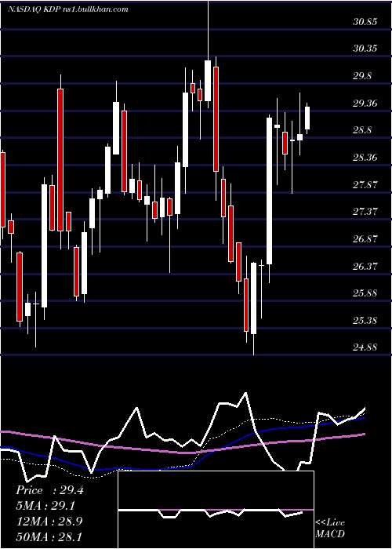Select the 27.87 price axis label
Screen dimensions: 392x549
point(365,185)
